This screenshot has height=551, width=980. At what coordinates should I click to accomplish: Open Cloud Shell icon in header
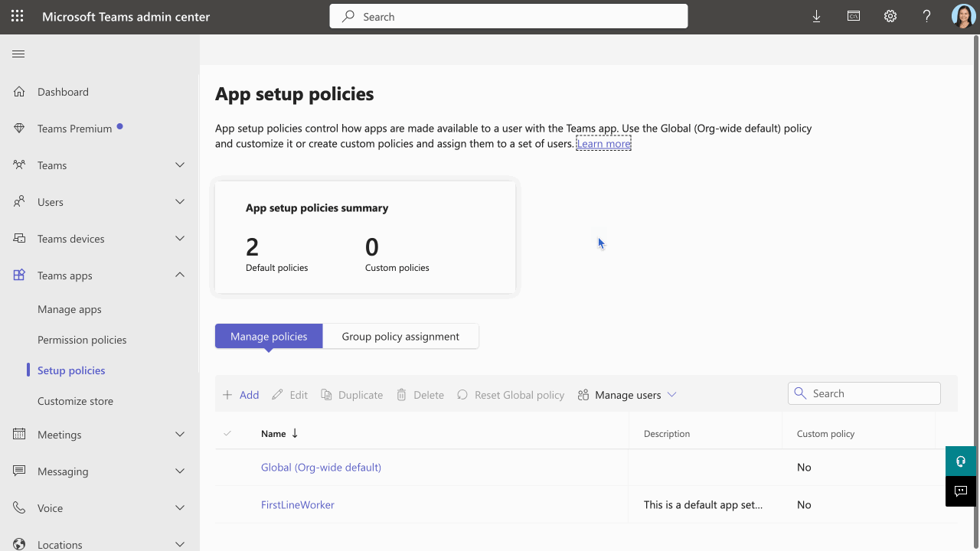pos(853,16)
